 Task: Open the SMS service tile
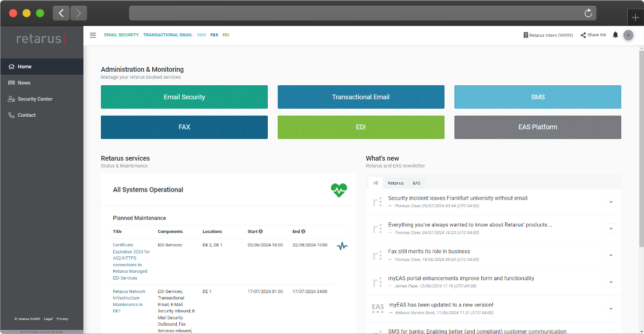(x=538, y=97)
